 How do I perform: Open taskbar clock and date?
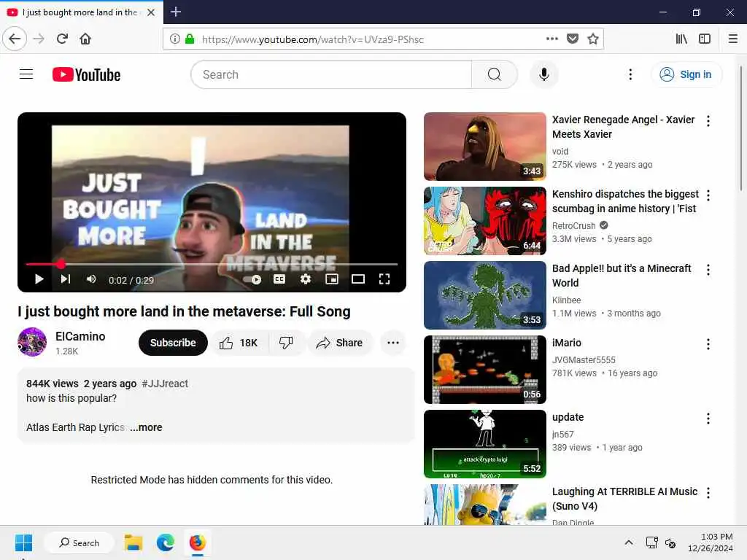pyautogui.click(x=710, y=542)
